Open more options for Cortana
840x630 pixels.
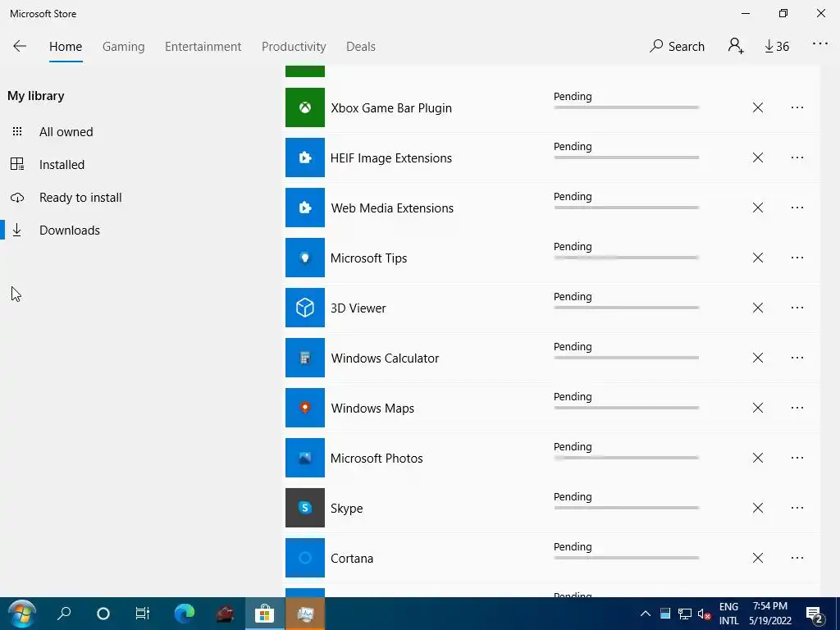tap(797, 558)
